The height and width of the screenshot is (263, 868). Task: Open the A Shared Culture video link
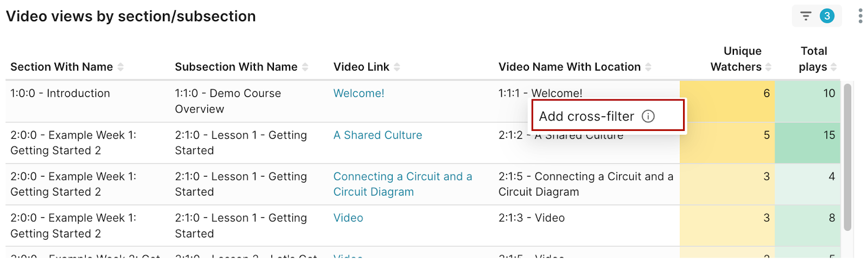378,135
